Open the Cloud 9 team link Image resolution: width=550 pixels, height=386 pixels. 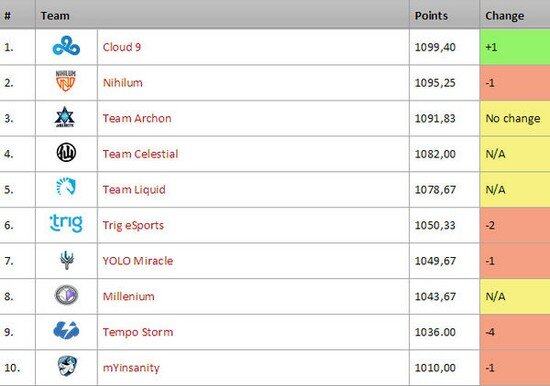coord(122,47)
